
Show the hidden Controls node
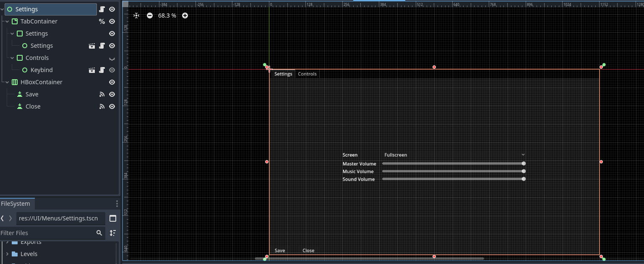click(112, 58)
